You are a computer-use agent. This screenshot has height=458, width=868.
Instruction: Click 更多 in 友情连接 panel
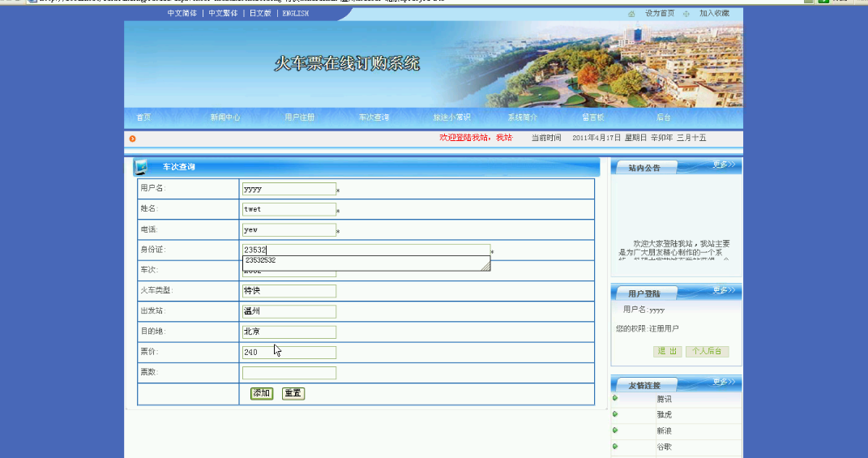724,382
